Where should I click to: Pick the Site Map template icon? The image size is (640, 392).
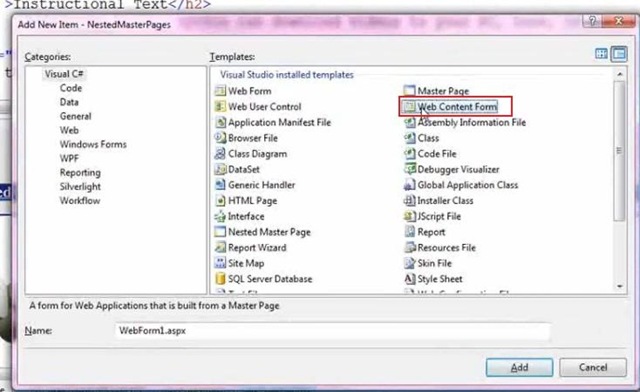coord(220,263)
